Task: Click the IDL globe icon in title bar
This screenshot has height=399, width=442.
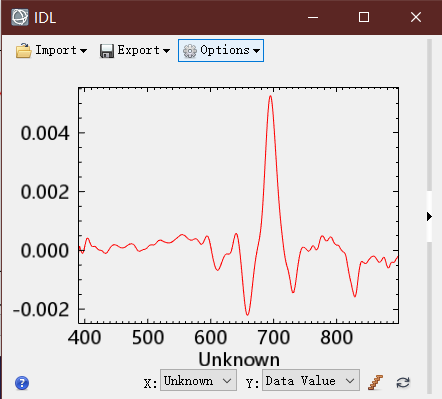Action: 20,17
